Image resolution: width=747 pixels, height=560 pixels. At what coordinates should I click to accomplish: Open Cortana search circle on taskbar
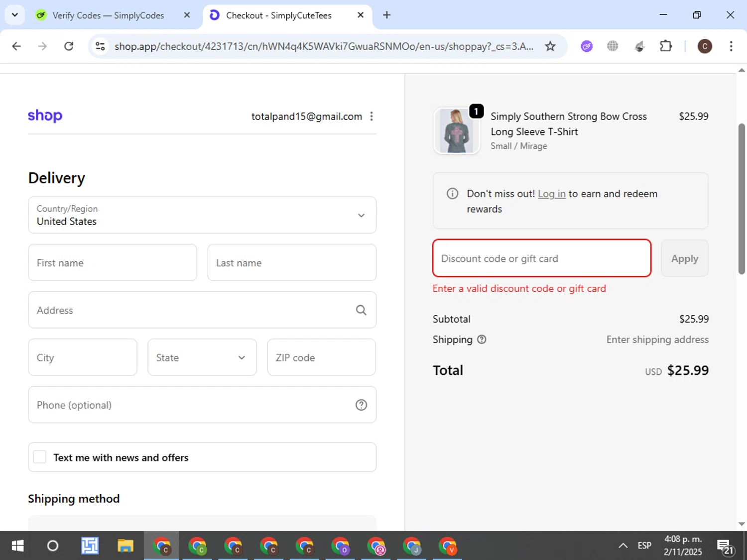(53, 546)
